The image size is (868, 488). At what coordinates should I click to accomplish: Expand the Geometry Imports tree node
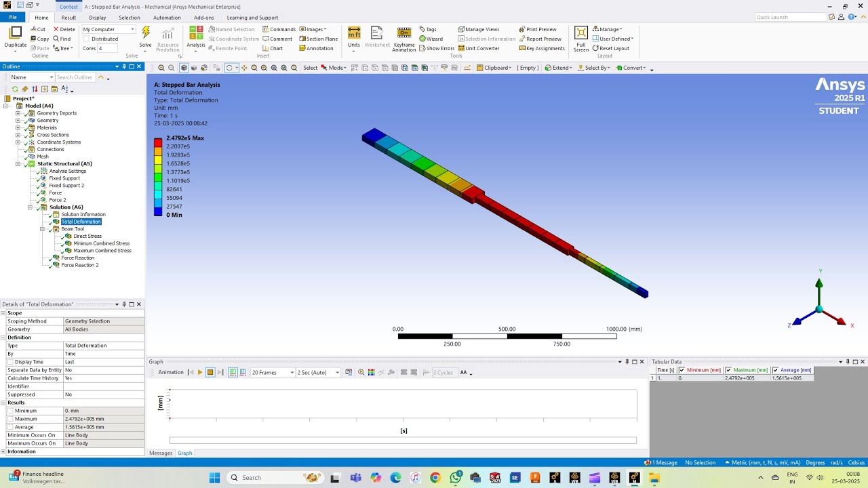[18, 113]
